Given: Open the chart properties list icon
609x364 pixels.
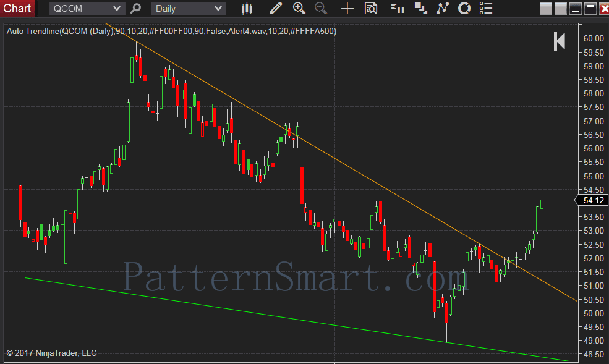Looking at the screenshot, I should tap(486, 8).
